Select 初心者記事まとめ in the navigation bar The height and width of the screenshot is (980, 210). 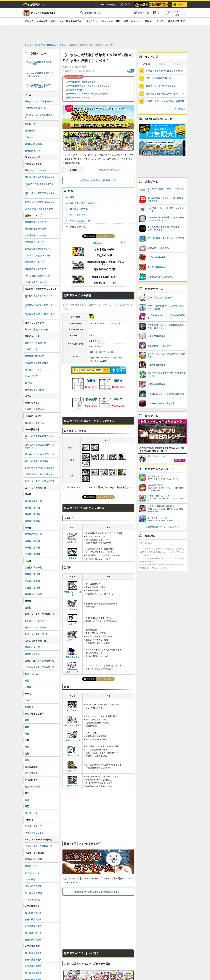point(177,21)
